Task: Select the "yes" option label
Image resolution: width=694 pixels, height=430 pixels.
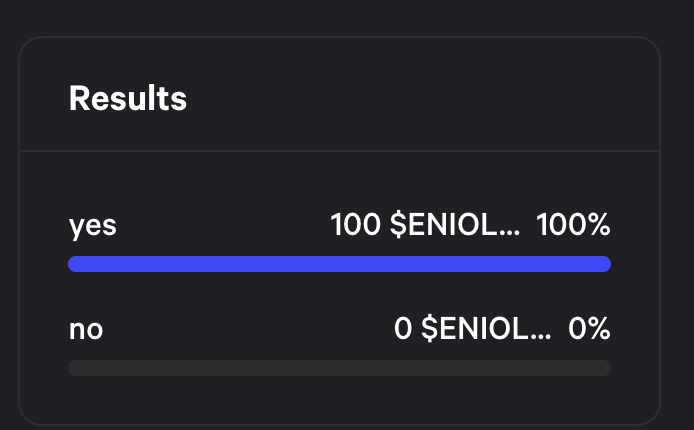Action: click(93, 226)
